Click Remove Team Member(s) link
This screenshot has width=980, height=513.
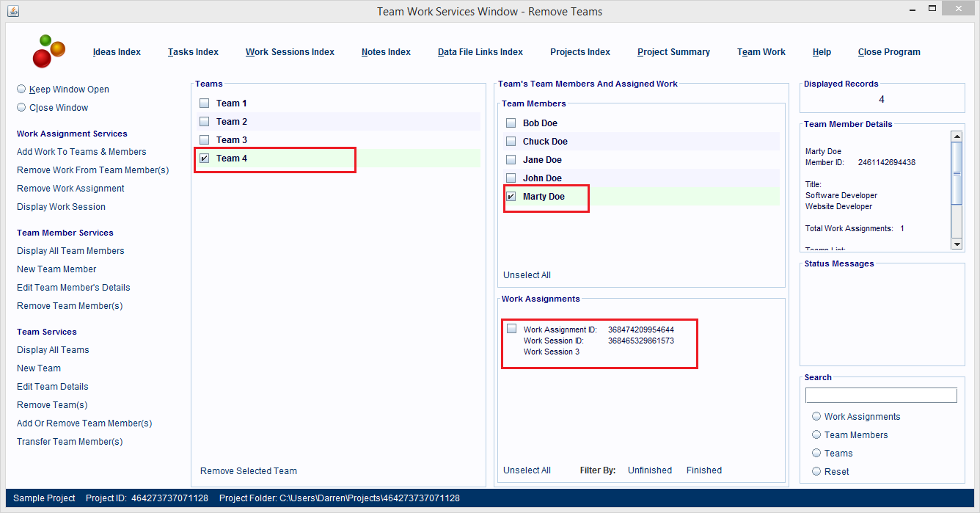pos(70,306)
